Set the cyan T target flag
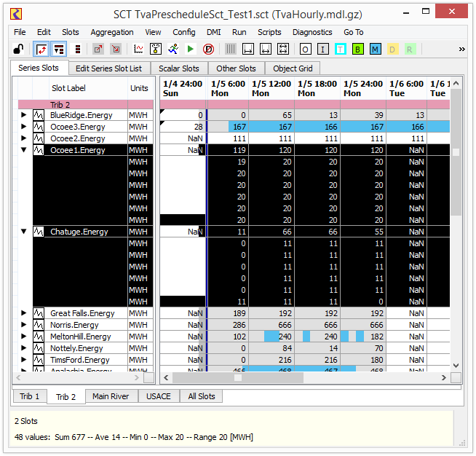This screenshot has height=456, width=476. click(x=341, y=49)
